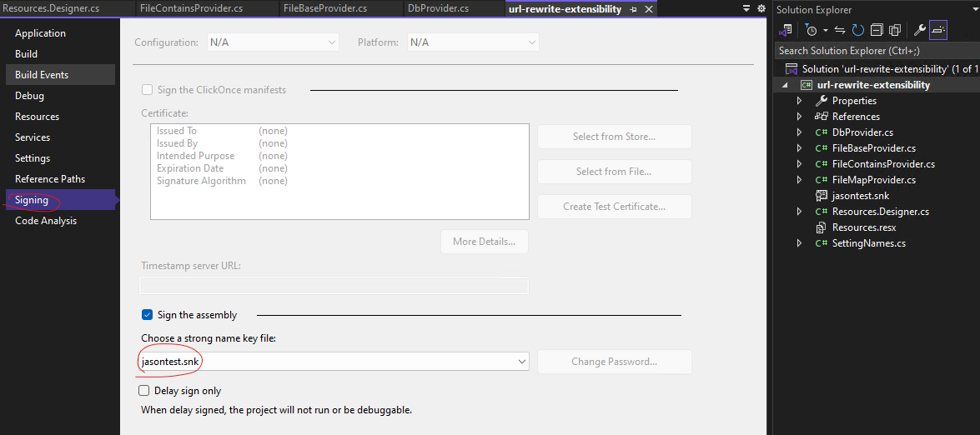
Task: Enable the Delay sign only checkbox
Action: tap(144, 391)
